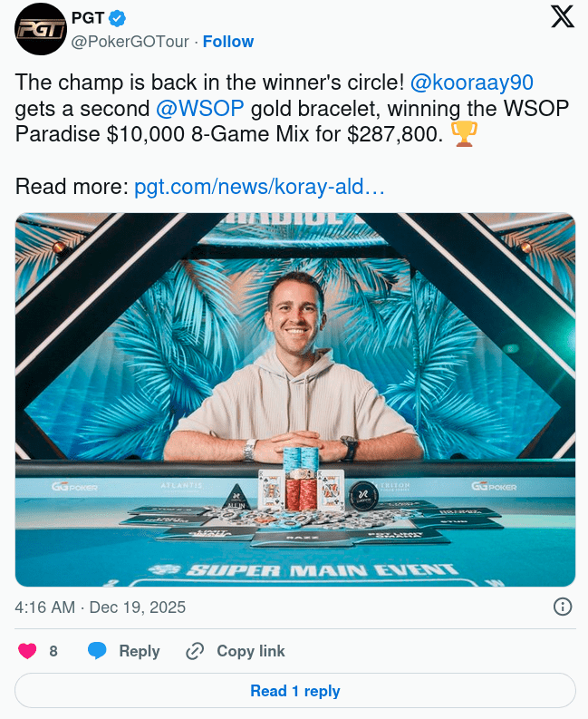Image resolution: width=588 pixels, height=719 pixels.
Task: Enlarge the poker winner photo
Action: (x=295, y=399)
